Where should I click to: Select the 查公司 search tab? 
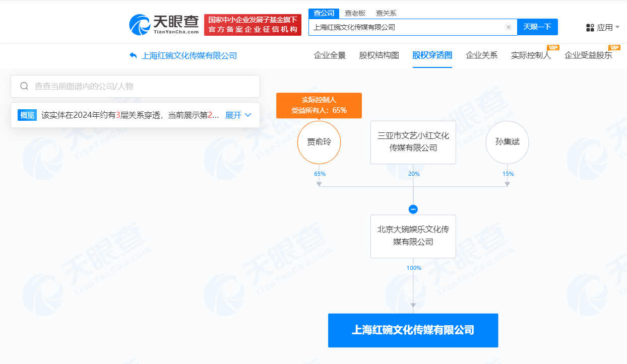323,13
